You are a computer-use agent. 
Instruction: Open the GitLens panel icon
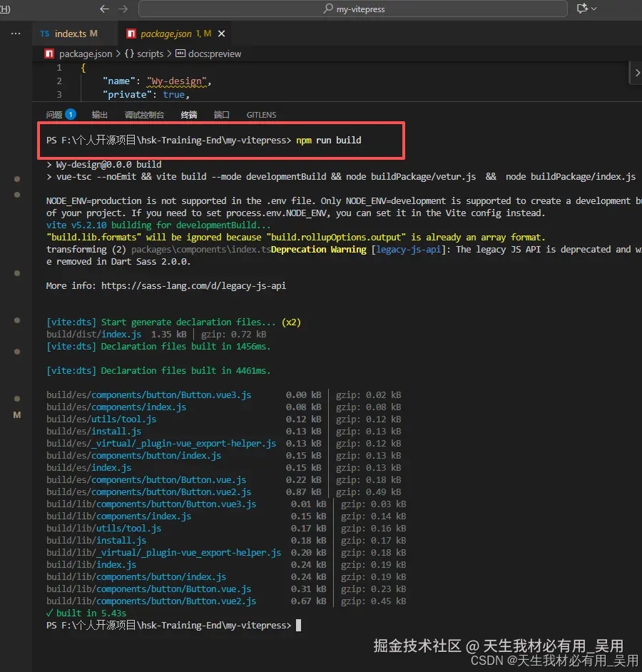point(260,114)
